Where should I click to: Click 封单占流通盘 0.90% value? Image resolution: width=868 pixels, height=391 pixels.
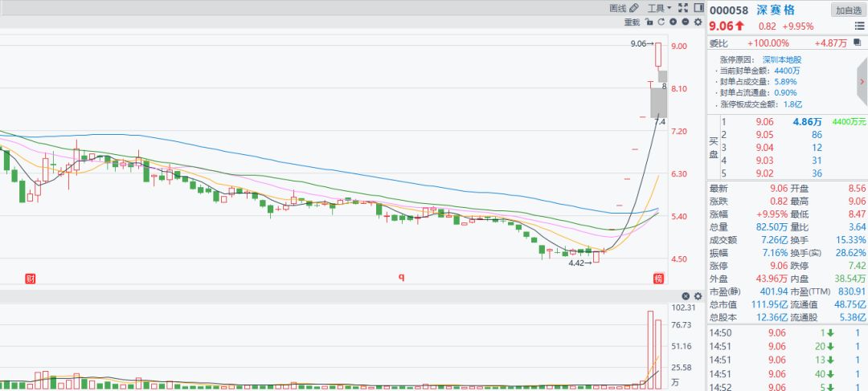coord(785,93)
